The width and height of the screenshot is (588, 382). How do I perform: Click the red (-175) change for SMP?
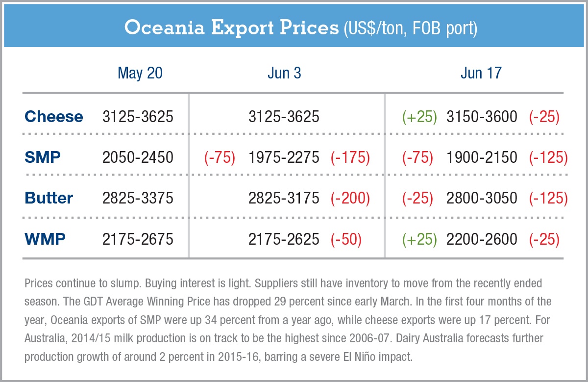(x=350, y=157)
